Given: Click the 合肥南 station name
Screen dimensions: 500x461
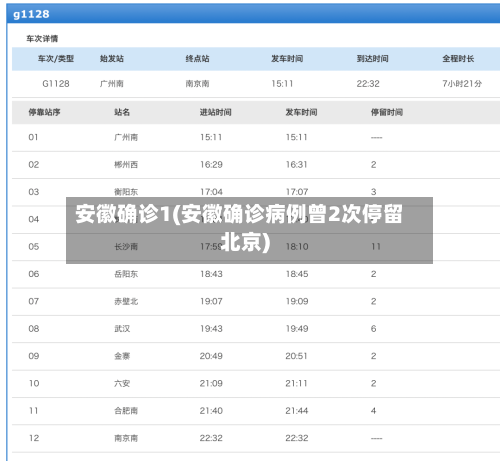Looking at the screenshot, I should pyautogui.click(x=126, y=410).
